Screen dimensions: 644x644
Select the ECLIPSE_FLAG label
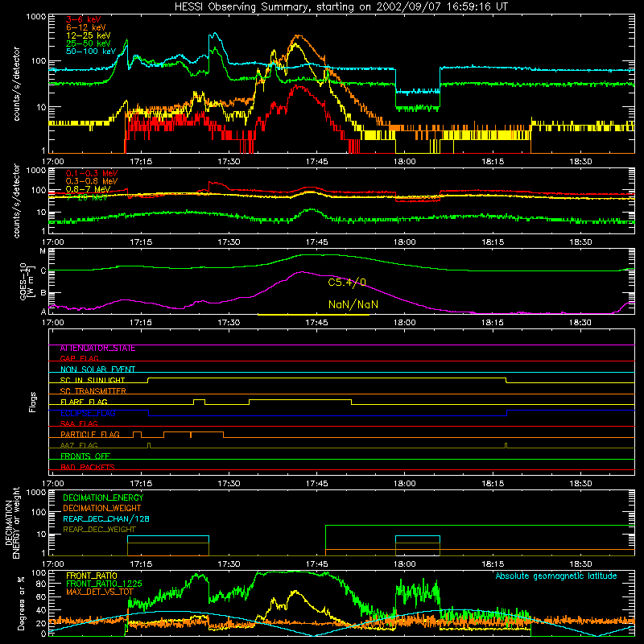tap(88, 413)
